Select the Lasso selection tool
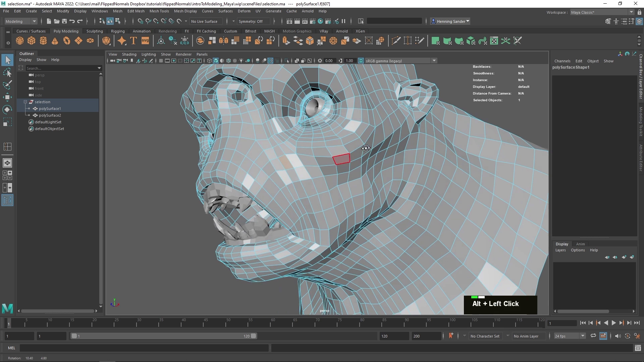Viewport: 644px width, 362px height. pyautogui.click(x=7, y=73)
